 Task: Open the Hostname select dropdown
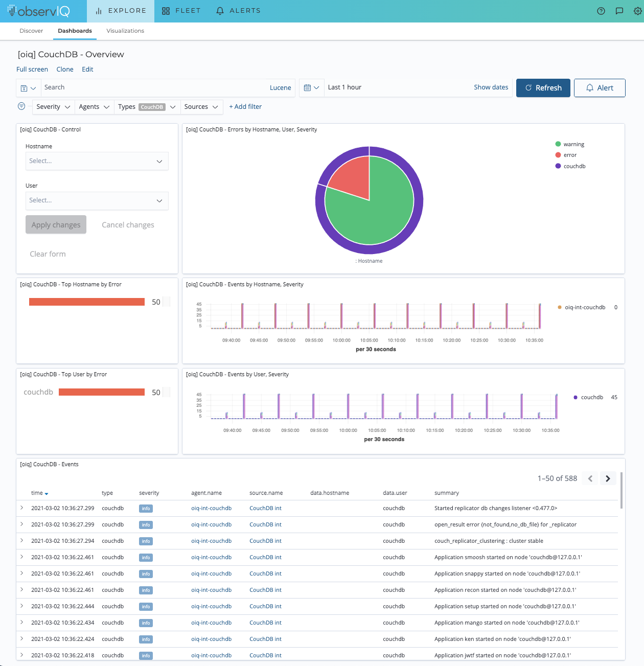(97, 161)
